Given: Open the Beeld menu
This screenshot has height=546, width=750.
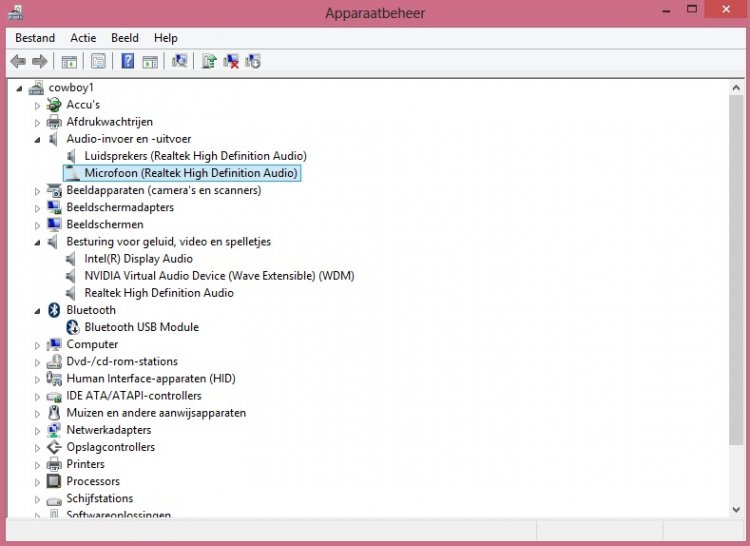Looking at the screenshot, I should 125,38.
